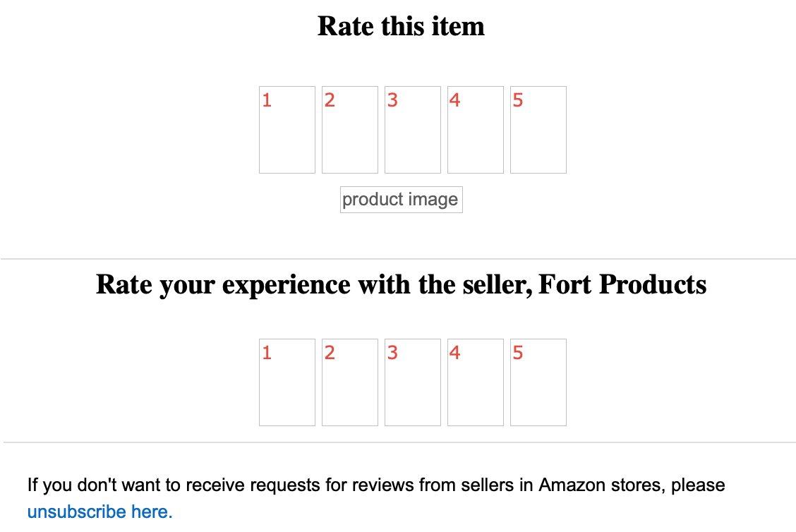The image size is (796, 532).
Task: Rate the item 1 star
Action: pos(287,130)
